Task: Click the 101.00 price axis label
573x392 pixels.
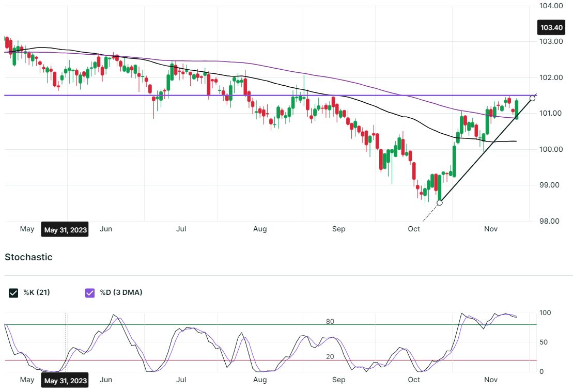Action: [x=551, y=113]
